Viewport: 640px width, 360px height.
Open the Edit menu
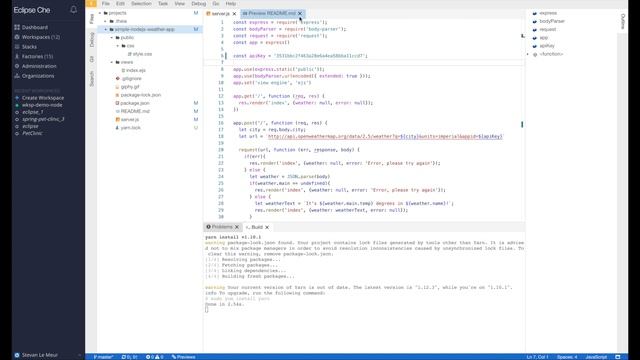point(120,4)
